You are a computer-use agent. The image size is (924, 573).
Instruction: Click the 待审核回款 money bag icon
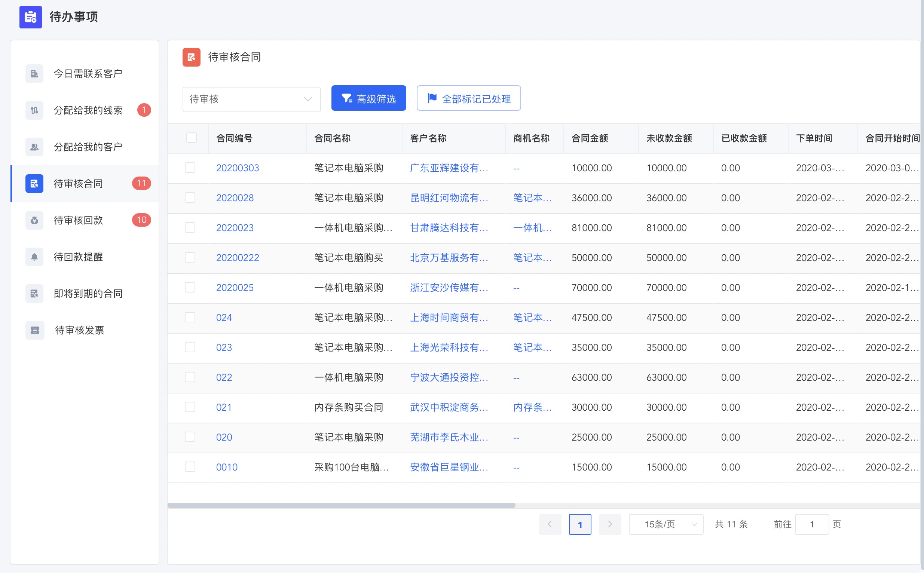34,220
